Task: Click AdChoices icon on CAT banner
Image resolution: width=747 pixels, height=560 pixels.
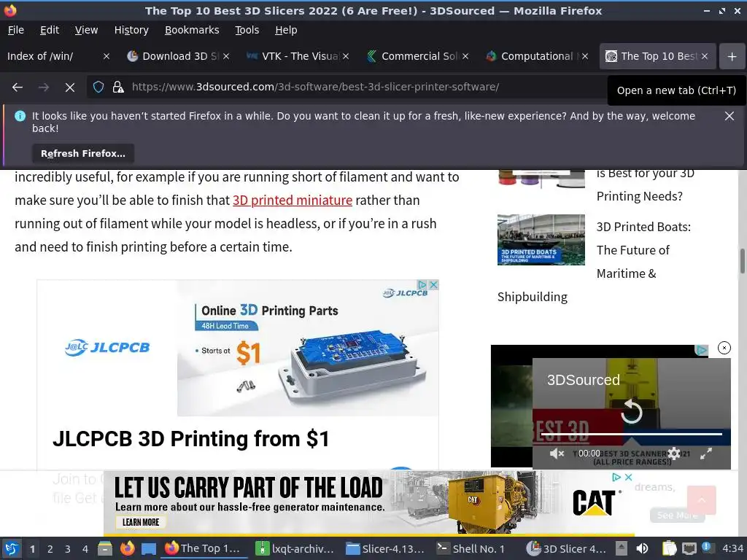Action: click(x=616, y=477)
